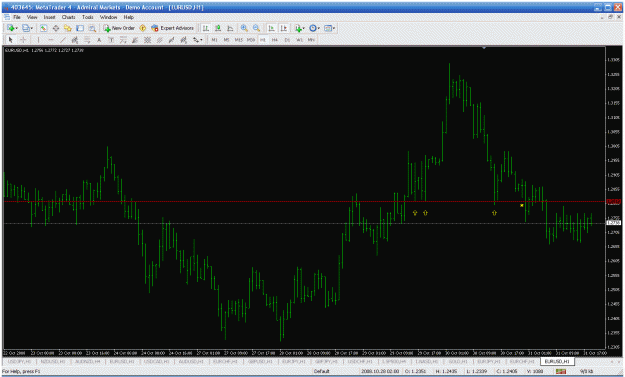
Task: Open the Help menu
Action: (x=128, y=17)
